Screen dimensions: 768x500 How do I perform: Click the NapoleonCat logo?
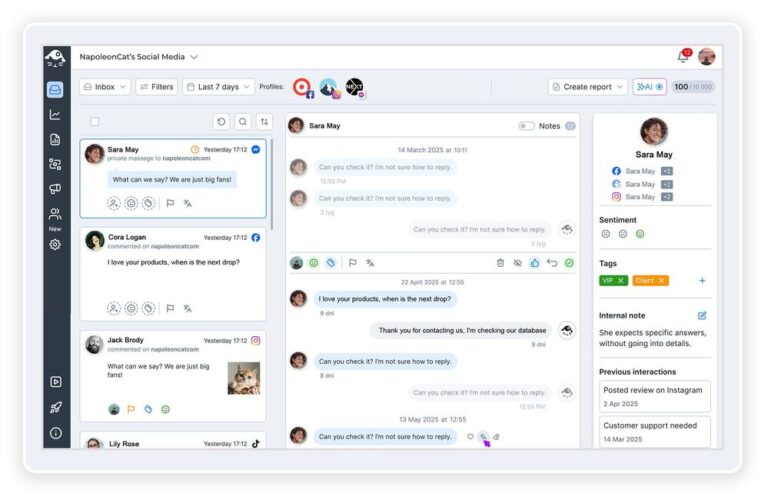[55, 58]
